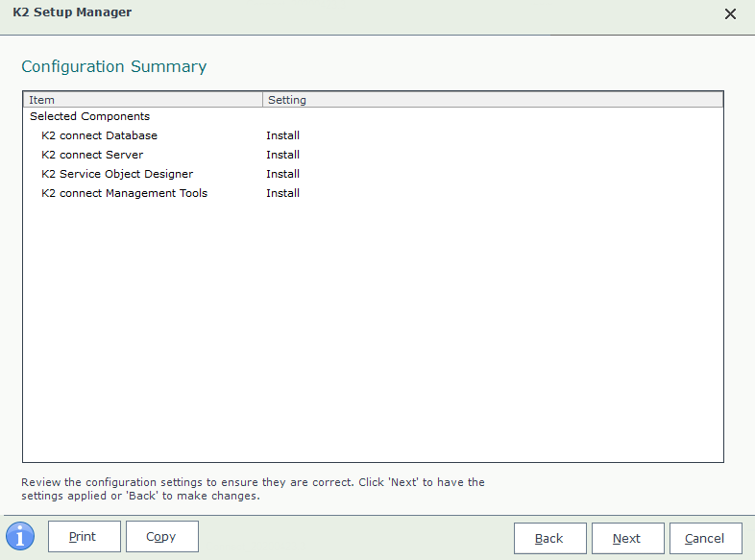Click Install setting for K2 connect Server
This screenshot has height=560, width=755.
coord(283,155)
